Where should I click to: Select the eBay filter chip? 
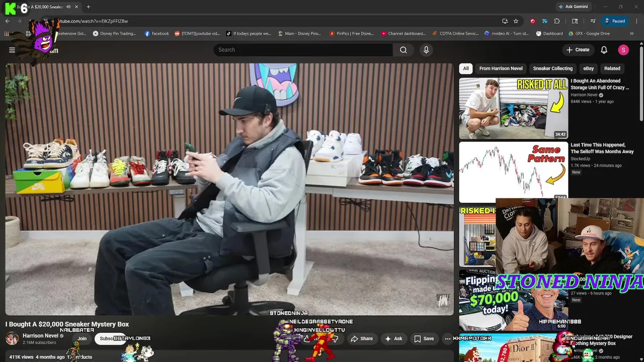[589, 68]
